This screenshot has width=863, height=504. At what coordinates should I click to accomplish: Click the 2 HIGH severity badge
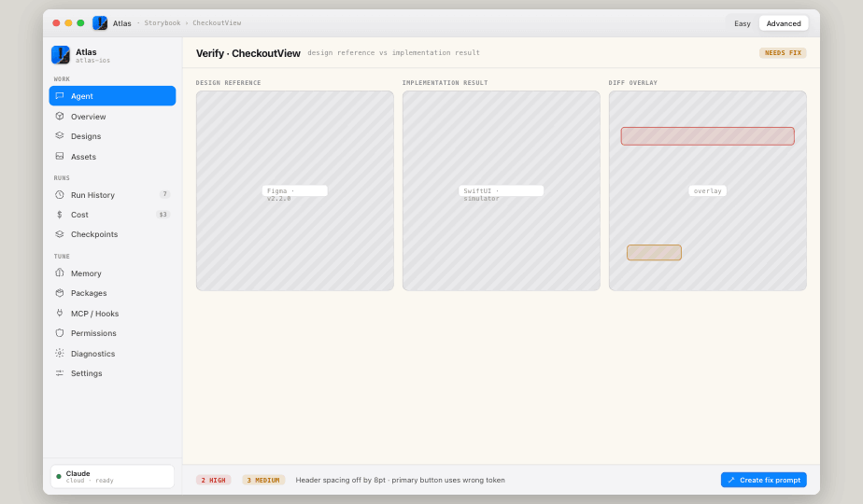point(213,480)
